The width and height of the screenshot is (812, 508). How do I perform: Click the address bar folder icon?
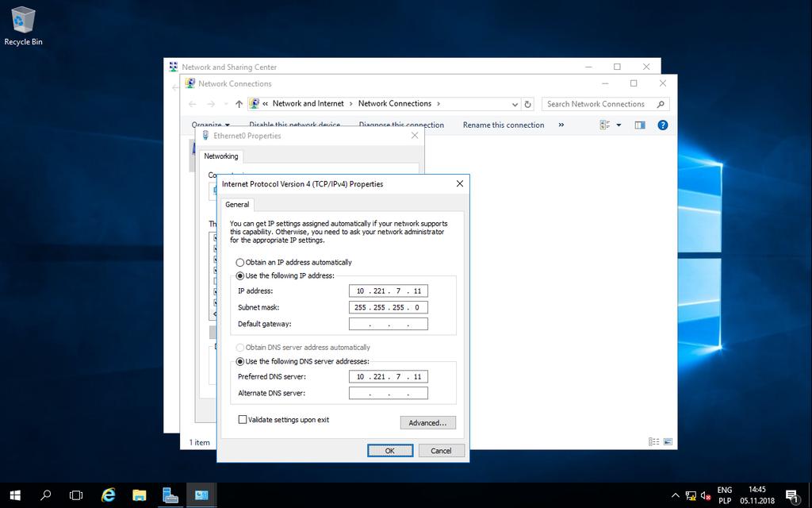point(254,104)
